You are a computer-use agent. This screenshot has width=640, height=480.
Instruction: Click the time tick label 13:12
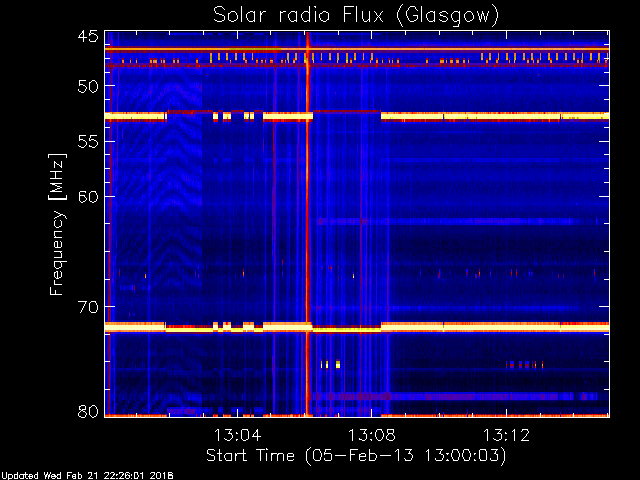point(507,435)
